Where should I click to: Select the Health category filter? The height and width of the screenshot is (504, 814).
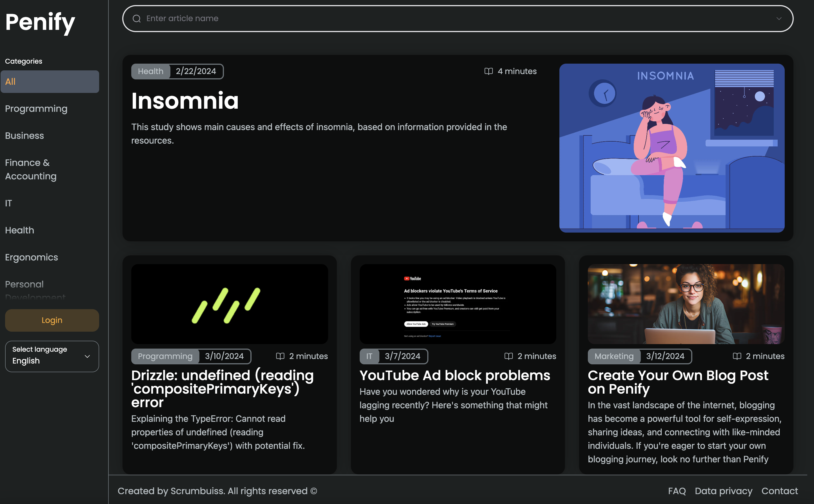point(19,230)
